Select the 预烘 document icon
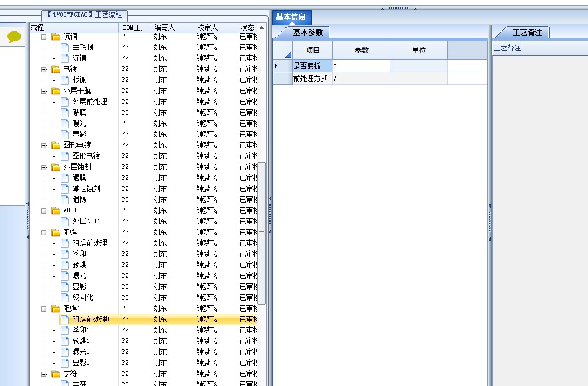Viewport: 588px width, 386px height. click(x=65, y=265)
